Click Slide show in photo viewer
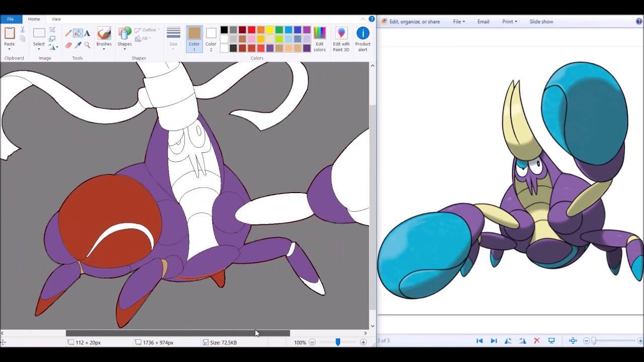This screenshot has width=644, height=362. coord(541,22)
